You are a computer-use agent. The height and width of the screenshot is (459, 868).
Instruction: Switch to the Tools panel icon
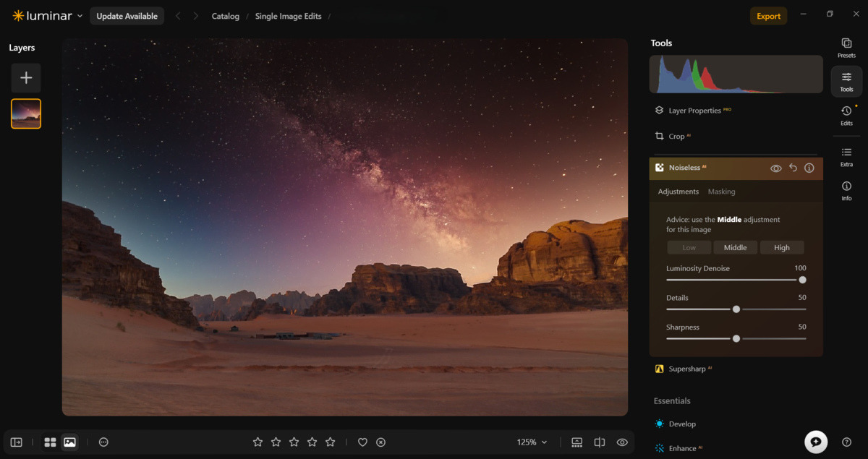point(846,82)
